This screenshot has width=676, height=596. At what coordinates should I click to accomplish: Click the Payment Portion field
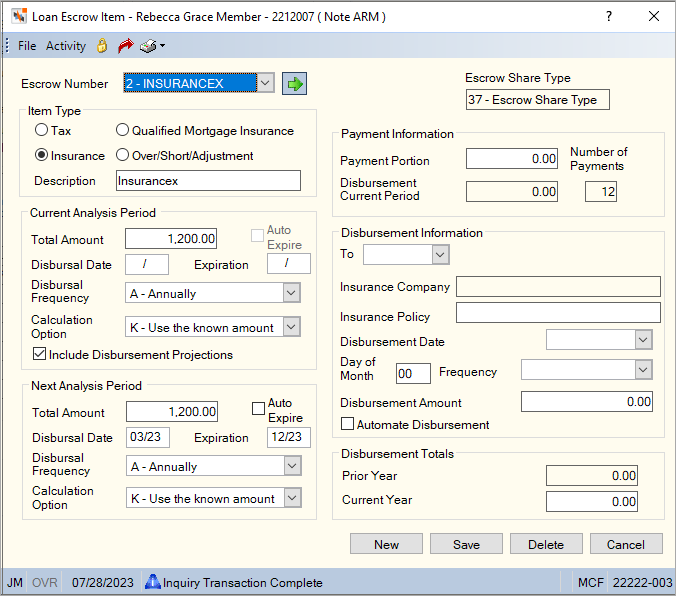pyautogui.click(x=512, y=159)
